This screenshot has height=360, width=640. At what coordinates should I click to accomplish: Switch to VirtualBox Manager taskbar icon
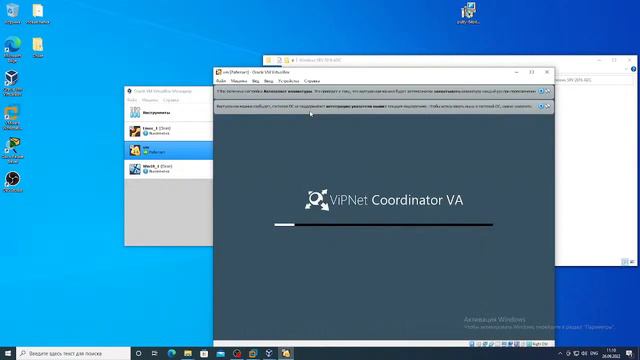point(269,353)
